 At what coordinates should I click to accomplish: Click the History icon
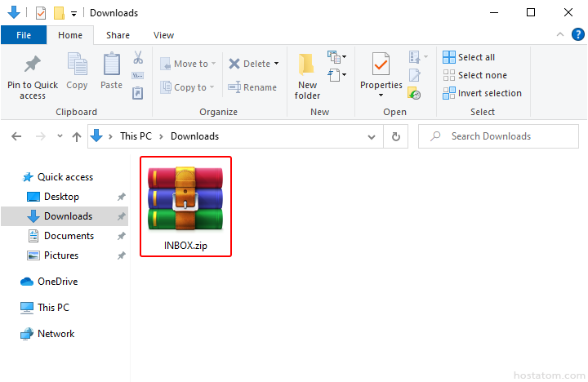pyautogui.click(x=414, y=93)
